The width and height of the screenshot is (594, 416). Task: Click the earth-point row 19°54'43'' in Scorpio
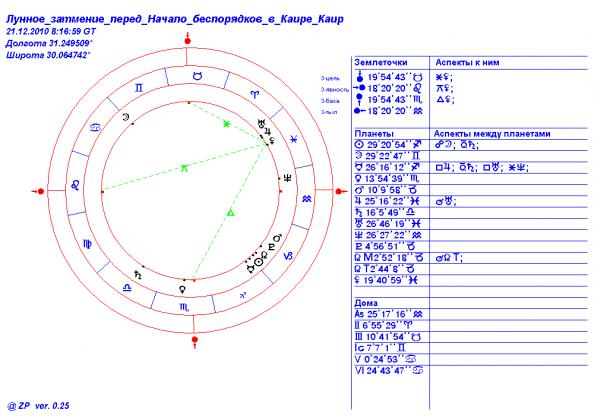coord(390,100)
